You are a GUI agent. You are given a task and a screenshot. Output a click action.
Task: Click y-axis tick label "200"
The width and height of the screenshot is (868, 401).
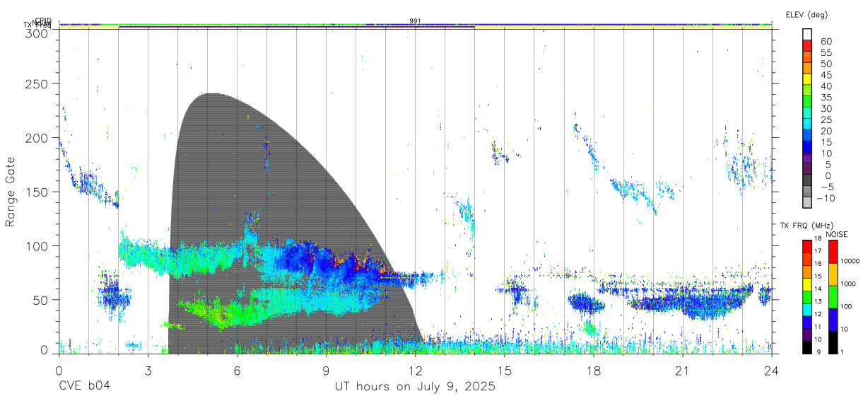pyautogui.click(x=37, y=138)
